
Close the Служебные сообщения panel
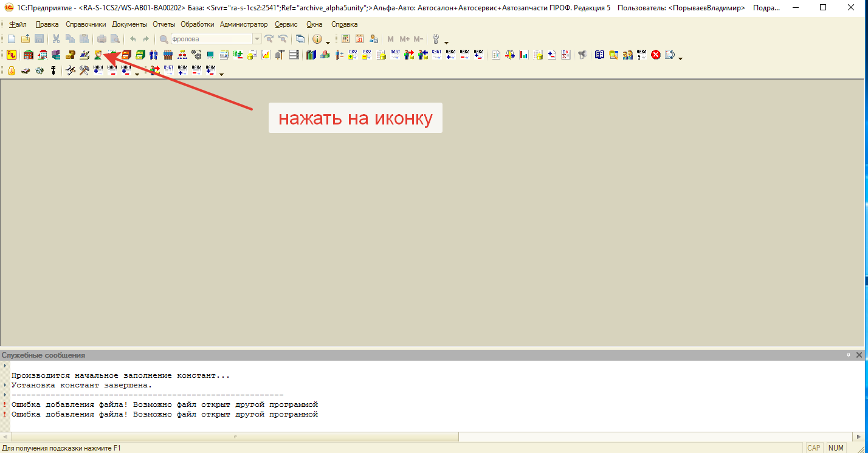point(859,355)
